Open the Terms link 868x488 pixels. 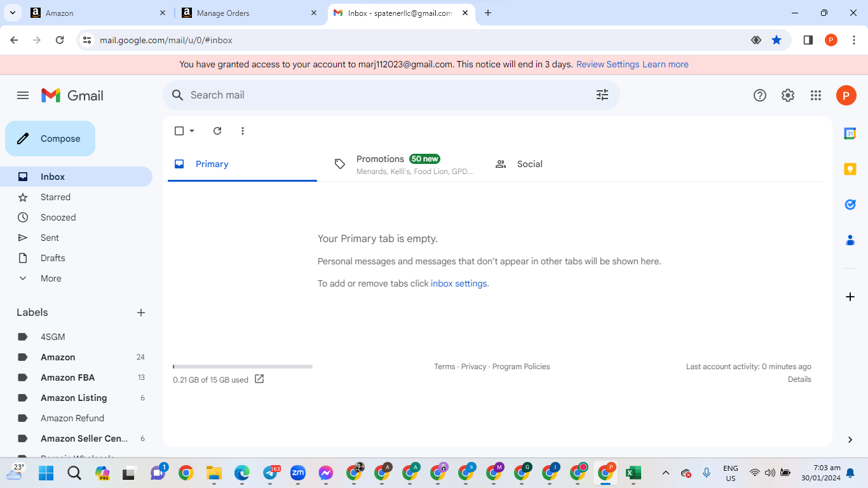pos(445,367)
